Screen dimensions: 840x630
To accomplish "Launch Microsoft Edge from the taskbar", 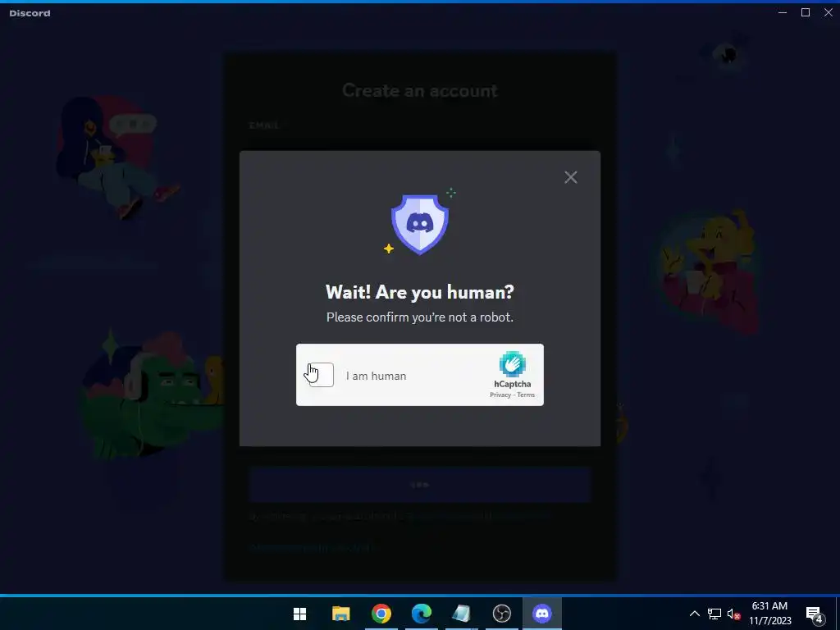I will [x=422, y=614].
